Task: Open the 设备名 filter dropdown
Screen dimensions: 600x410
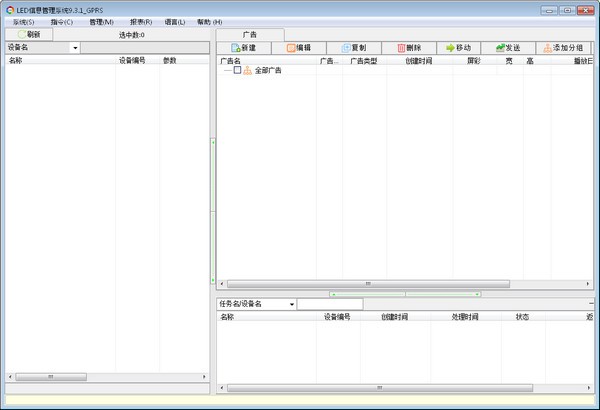Action: click(75, 48)
